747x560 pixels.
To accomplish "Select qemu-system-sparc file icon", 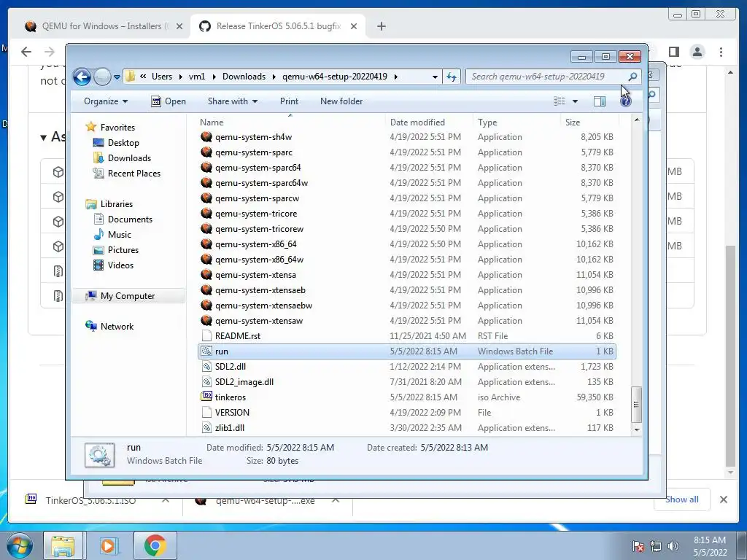I will click(x=206, y=152).
